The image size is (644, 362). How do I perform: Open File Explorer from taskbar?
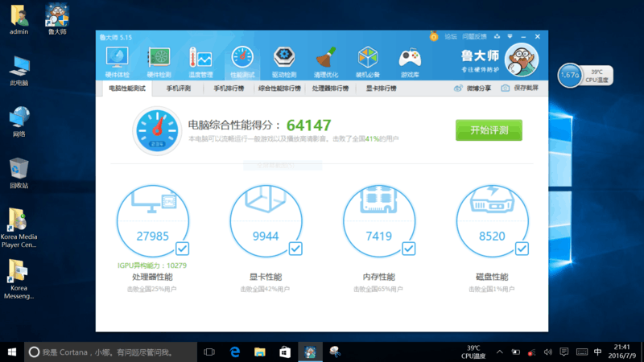[259, 352]
